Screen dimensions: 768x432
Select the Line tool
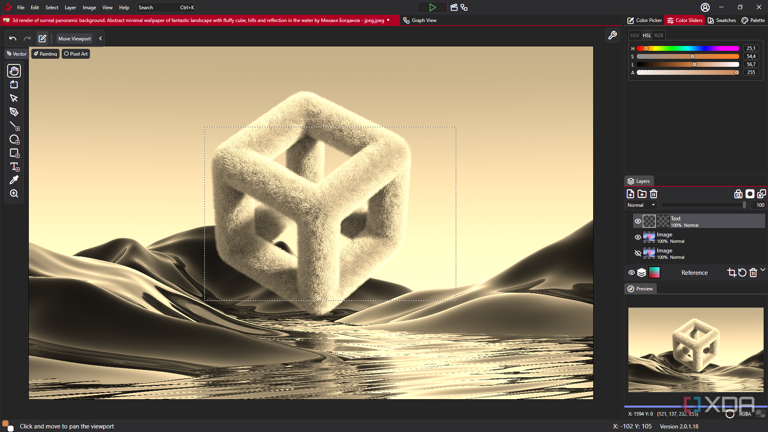(x=14, y=126)
